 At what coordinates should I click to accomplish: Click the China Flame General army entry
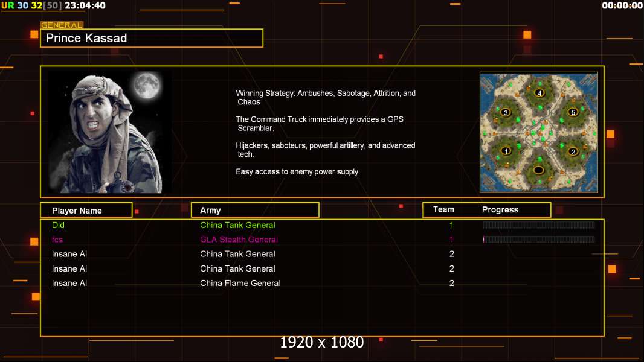pos(240,283)
